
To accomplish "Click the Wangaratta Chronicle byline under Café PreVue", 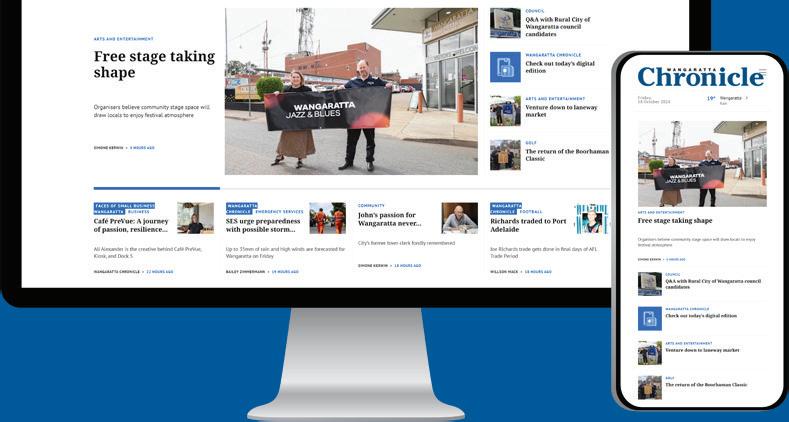I will (117, 272).
